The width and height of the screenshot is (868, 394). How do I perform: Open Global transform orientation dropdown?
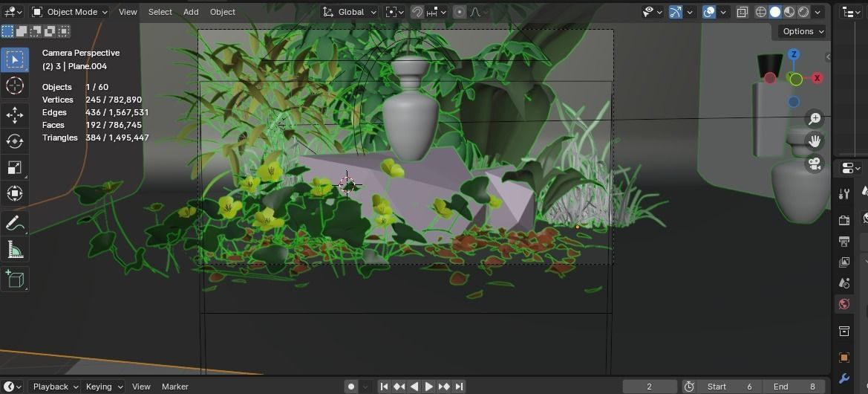[349, 12]
